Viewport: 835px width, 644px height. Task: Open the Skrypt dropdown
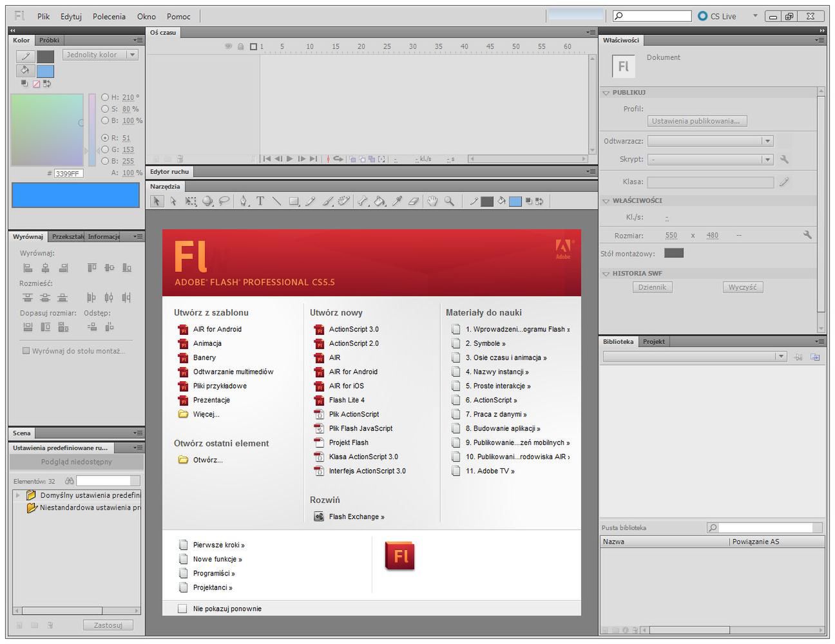pyautogui.click(x=710, y=159)
